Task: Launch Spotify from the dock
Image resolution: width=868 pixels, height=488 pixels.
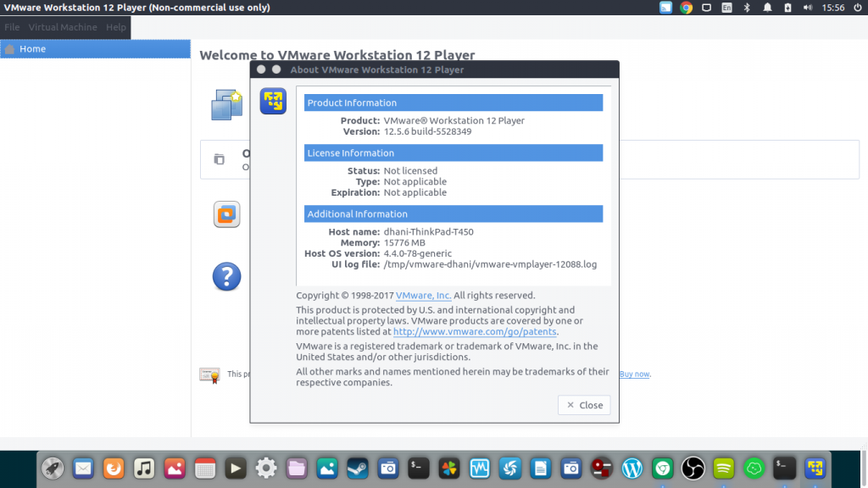Action: pyautogui.click(x=722, y=468)
